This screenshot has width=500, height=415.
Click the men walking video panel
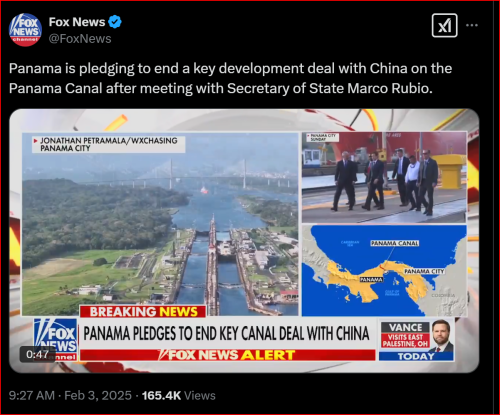click(x=384, y=177)
